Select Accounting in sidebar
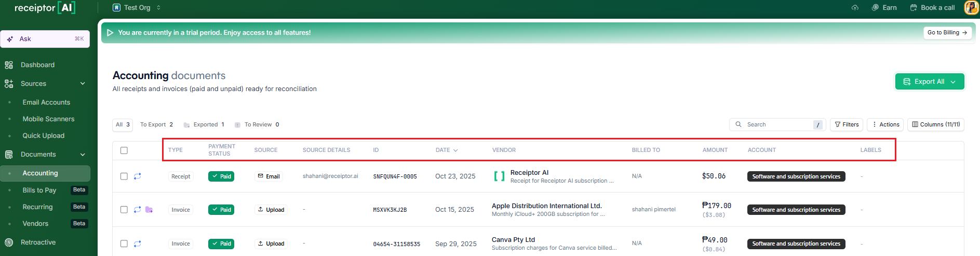Screen dimensions: 980x256 point(45,173)
